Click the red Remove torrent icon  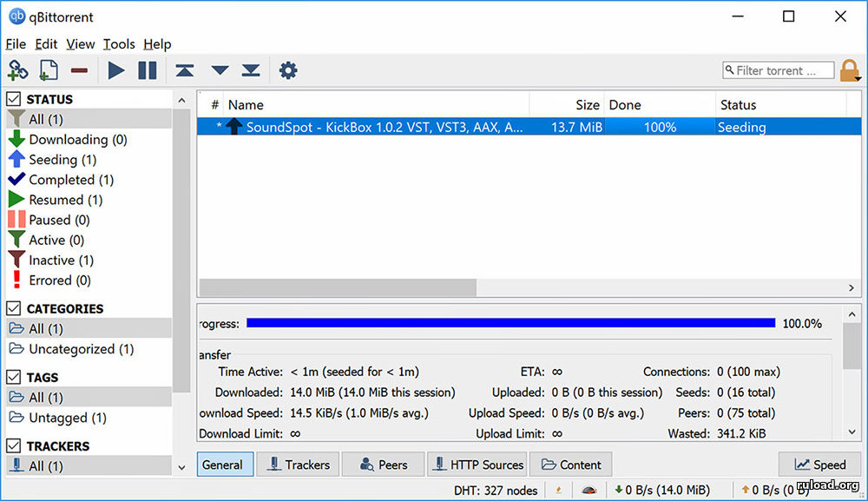[79, 70]
